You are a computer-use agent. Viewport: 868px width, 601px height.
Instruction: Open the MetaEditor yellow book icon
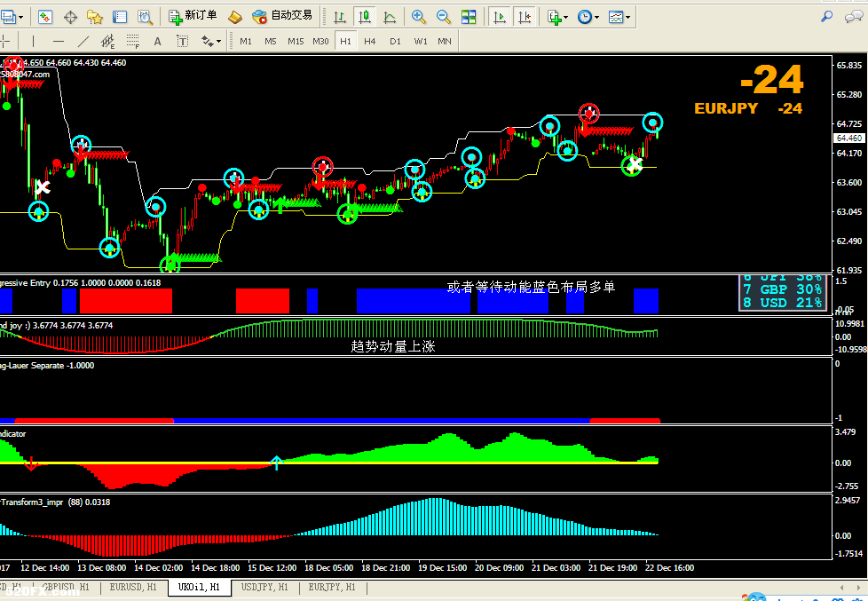(235, 17)
